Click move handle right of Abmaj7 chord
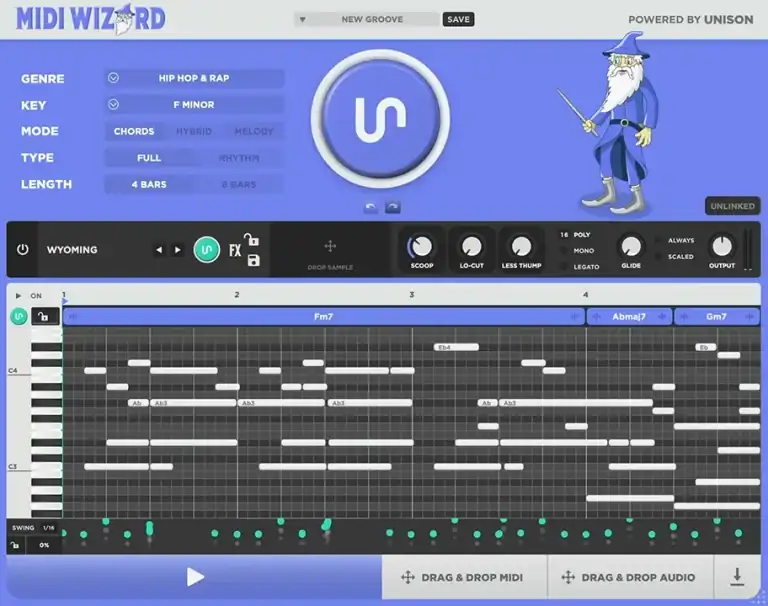Viewport: 768px width, 606px height. coord(662,317)
